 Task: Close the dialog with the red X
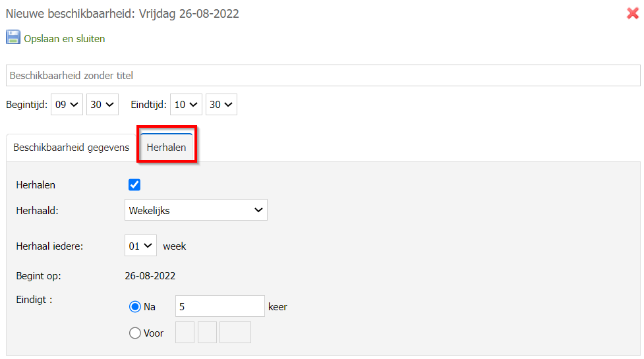633,13
